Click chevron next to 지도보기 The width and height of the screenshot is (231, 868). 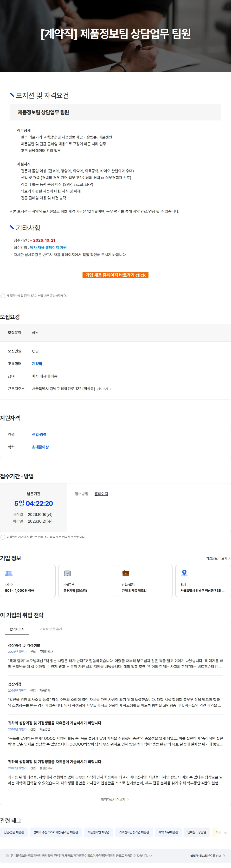tap(111, 389)
